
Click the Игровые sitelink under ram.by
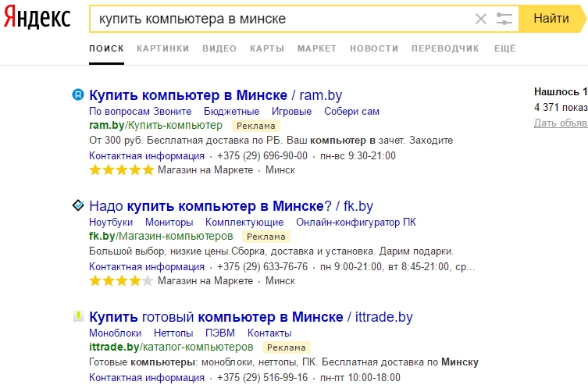click(x=291, y=112)
